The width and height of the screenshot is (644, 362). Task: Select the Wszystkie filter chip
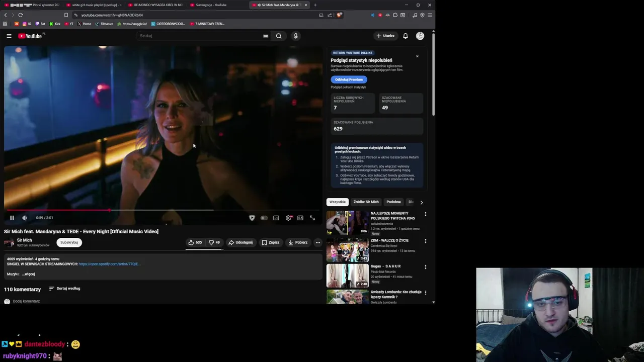tap(338, 202)
